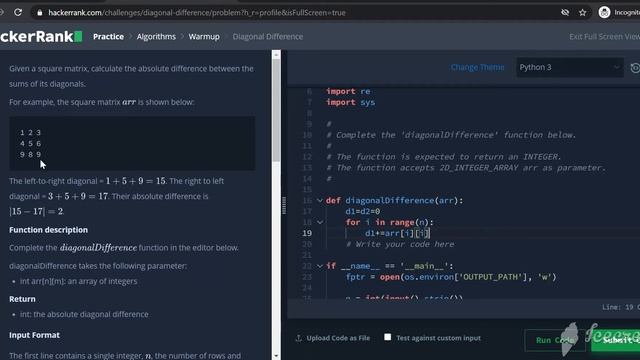
Task: Click the 'INTEGER' return comment line
Action: coord(444,157)
